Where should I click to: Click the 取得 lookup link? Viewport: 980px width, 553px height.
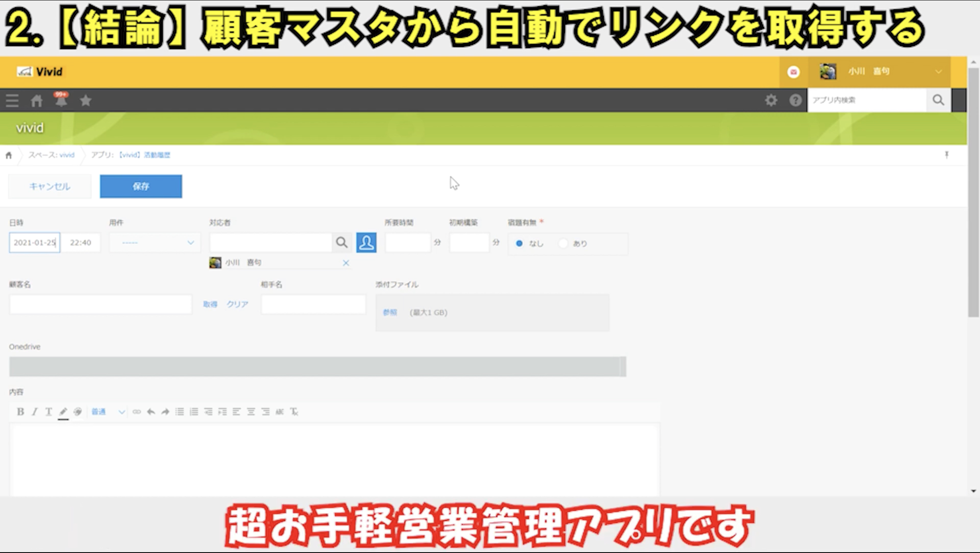click(210, 304)
